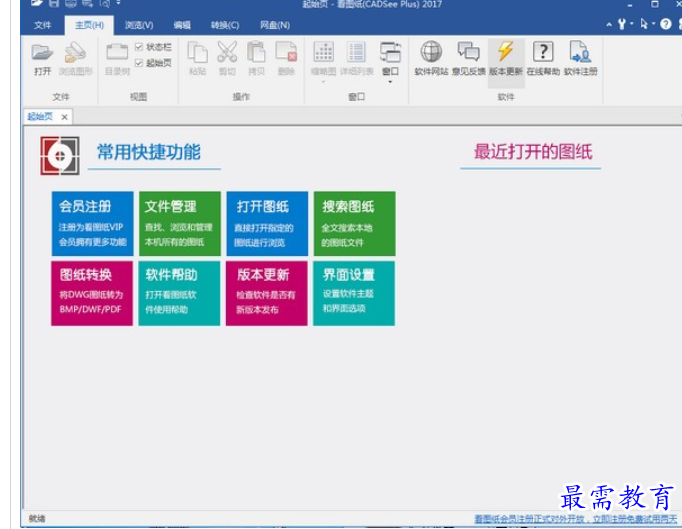Select the 浏览(V) ribbon tab

pos(139,25)
